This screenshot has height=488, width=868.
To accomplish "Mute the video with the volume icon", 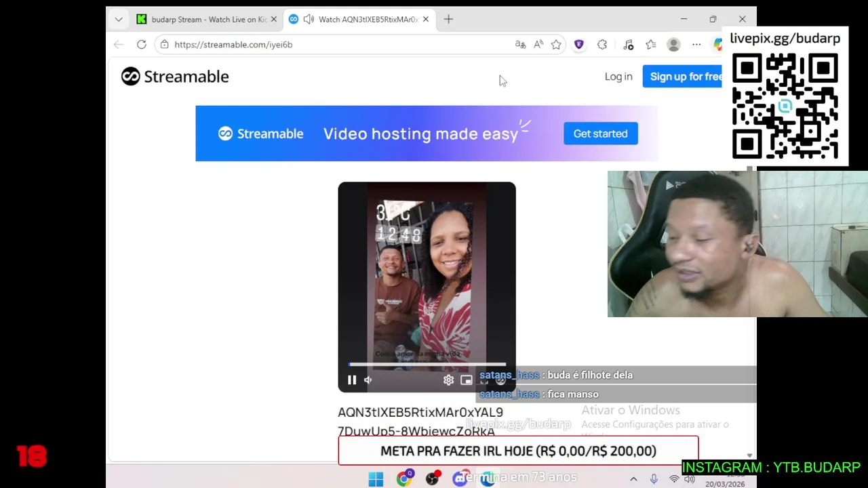I will tap(368, 380).
